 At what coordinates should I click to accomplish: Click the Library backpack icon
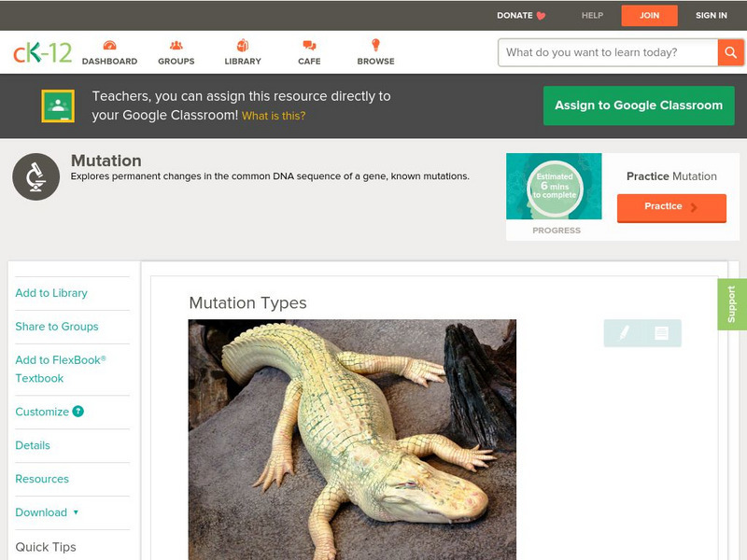(243, 45)
